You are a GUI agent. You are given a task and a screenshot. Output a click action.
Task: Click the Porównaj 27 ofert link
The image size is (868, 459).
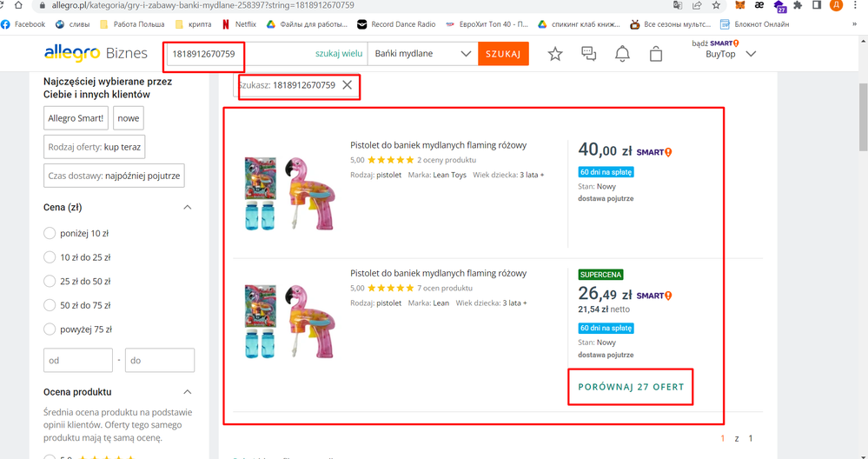[x=631, y=387]
